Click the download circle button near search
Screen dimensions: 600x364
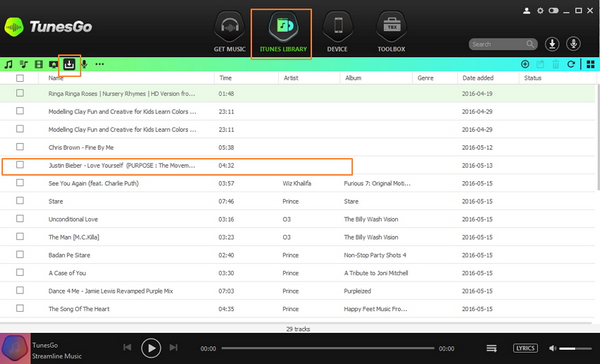pos(552,44)
